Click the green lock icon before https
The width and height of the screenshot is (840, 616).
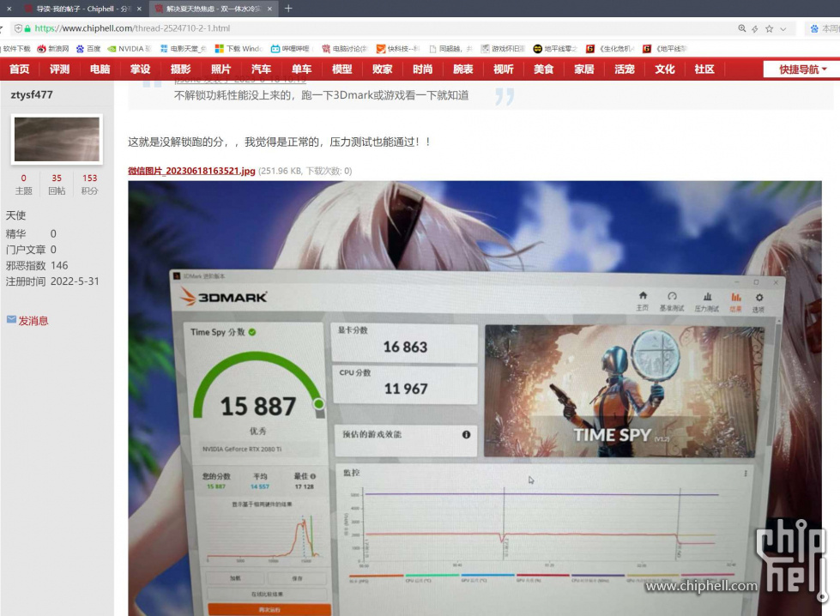point(27,28)
